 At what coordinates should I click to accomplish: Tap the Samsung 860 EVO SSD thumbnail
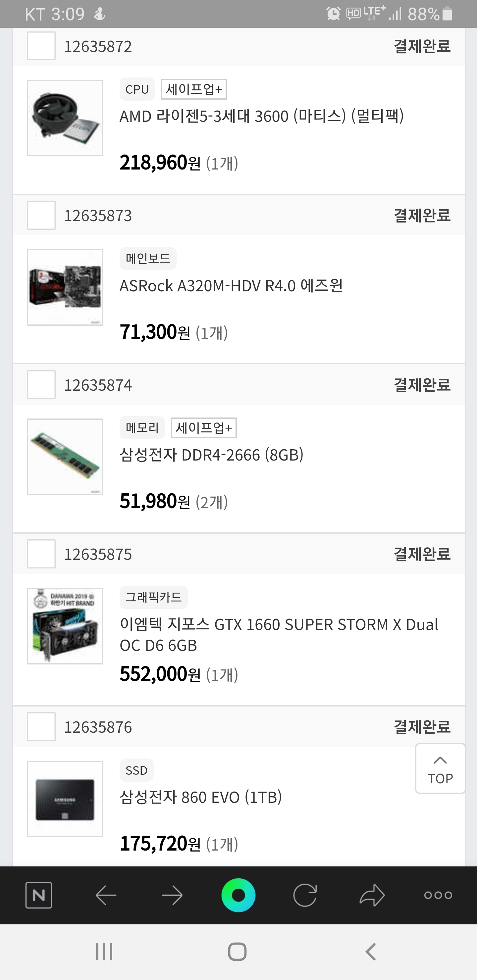[x=65, y=799]
